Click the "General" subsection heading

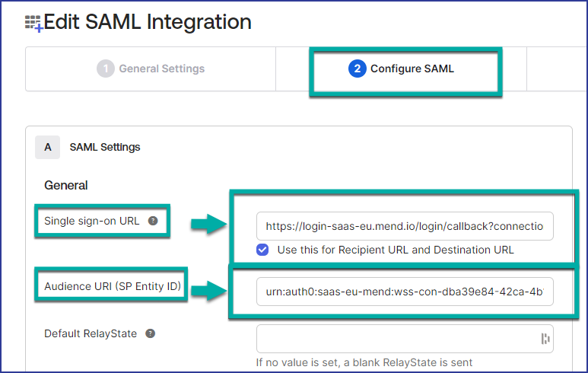[66, 185]
